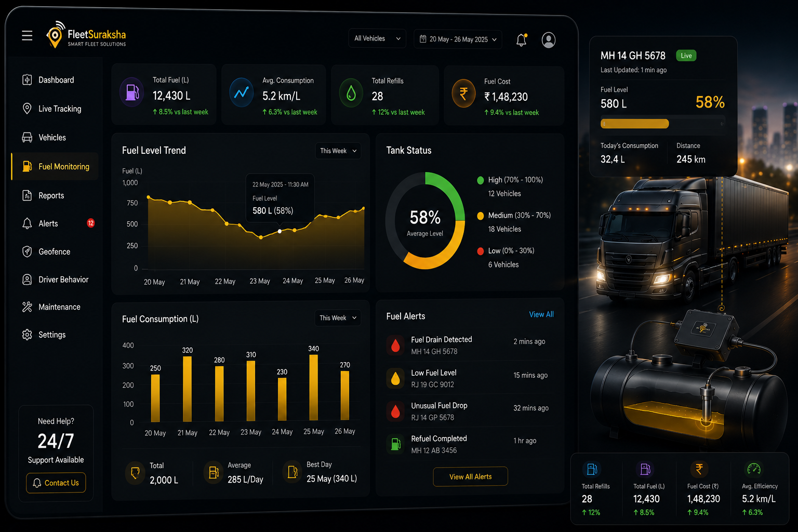The image size is (798, 532).
Task: Click the FleetSuraksha logo
Action: pyautogui.click(x=86, y=35)
